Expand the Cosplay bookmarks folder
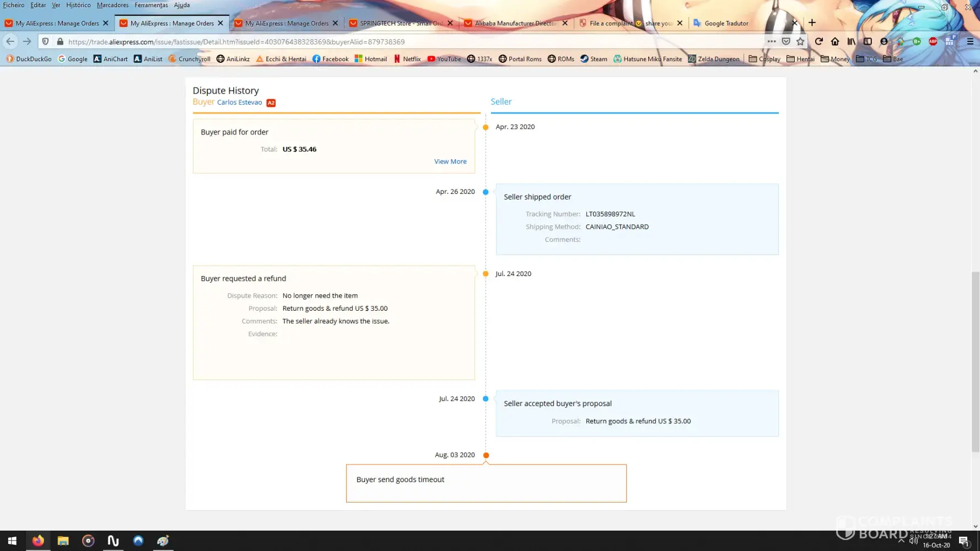 [x=764, y=59]
